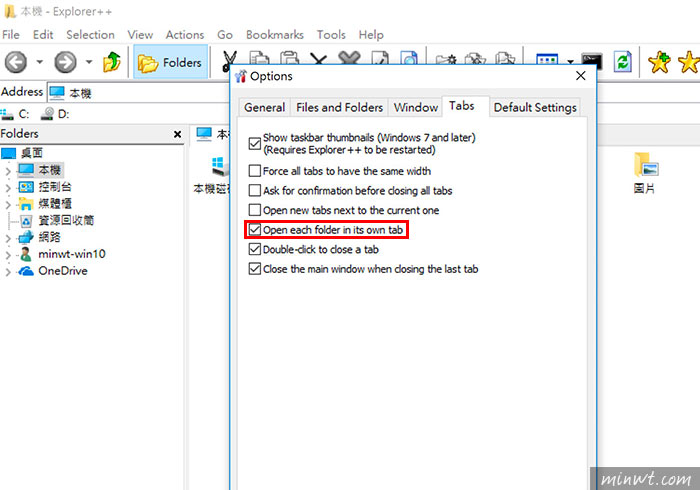Close the Options dialog

(x=580, y=76)
